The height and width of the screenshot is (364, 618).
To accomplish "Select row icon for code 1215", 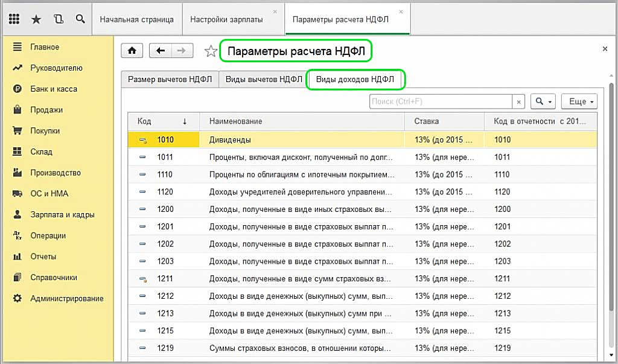I will point(142,331).
